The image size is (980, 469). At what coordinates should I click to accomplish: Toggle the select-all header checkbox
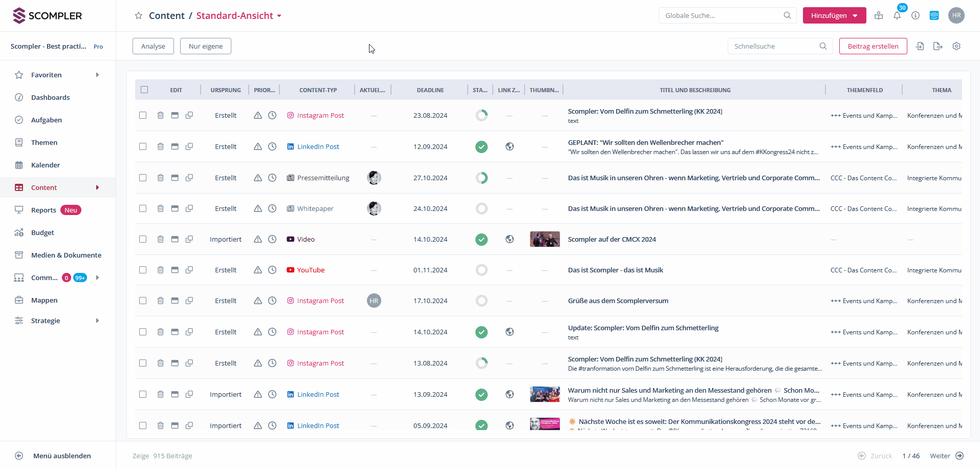pyautogui.click(x=144, y=90)
